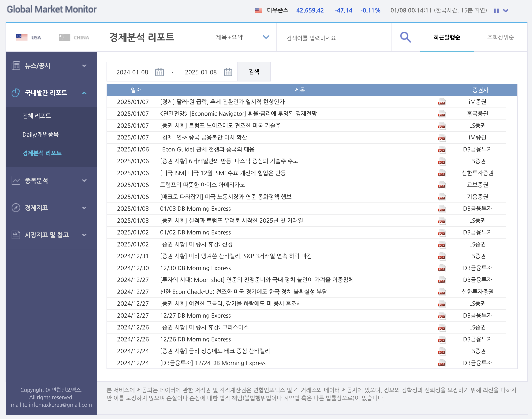Expand the 종목분석 sidebar section
Image resolution: width=532 pixels, height=419 pixels.
pos(51,181)
